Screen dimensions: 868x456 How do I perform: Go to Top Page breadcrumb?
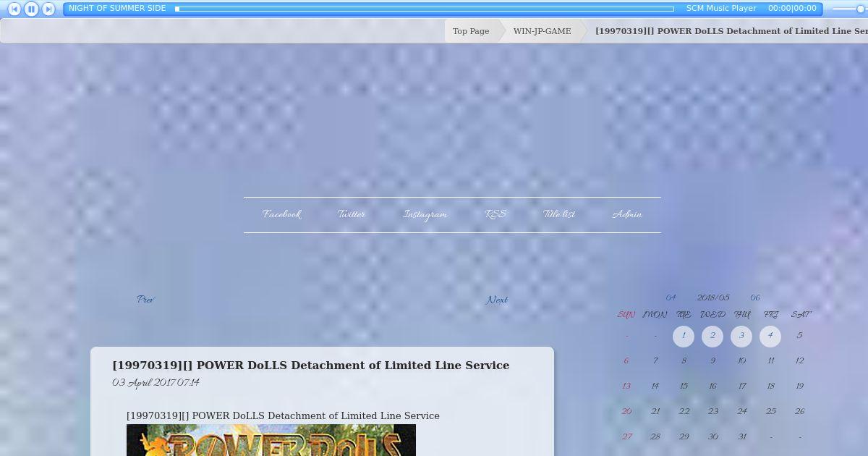(x=471, y=31)
